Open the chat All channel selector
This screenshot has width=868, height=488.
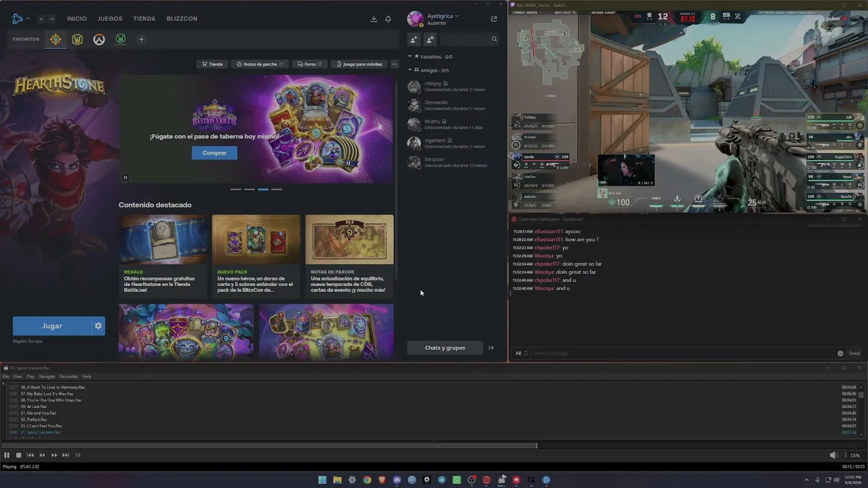click(521, 353)
